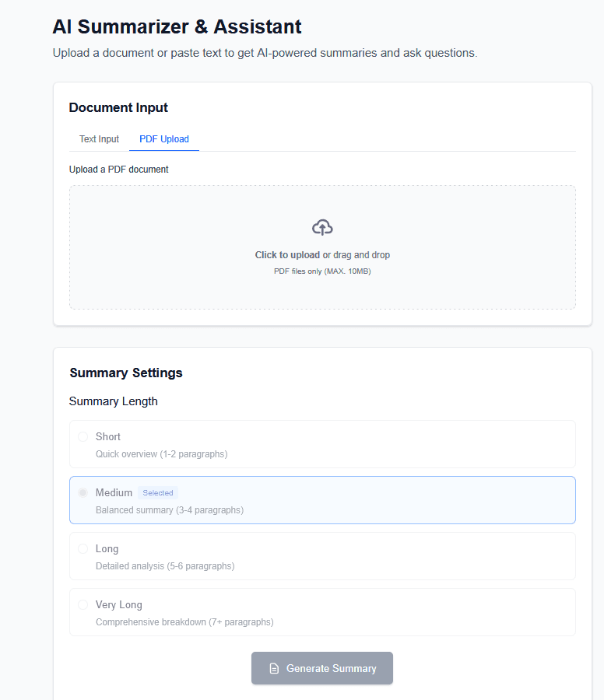This screenshot has height=700, width=604.
Task: Click "Balanced summary (3-4 paragraphs)" description
Action: (169, 510)
